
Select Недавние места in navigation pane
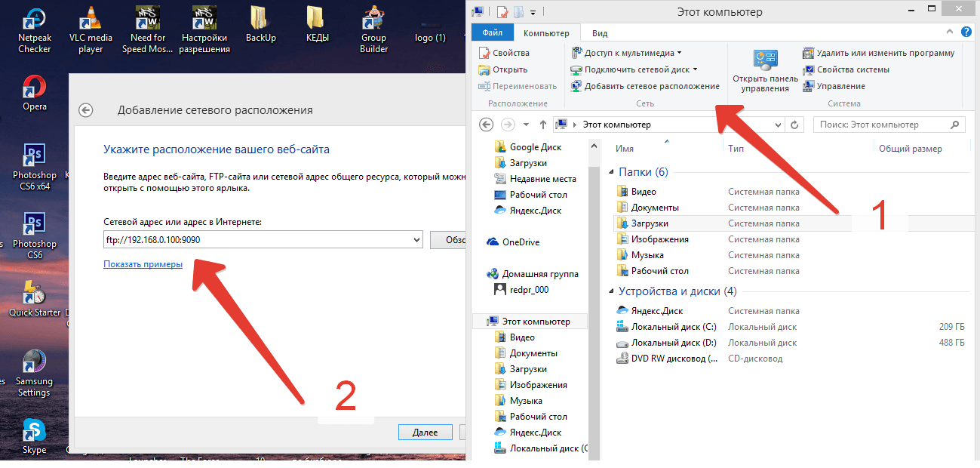[535, 179]
